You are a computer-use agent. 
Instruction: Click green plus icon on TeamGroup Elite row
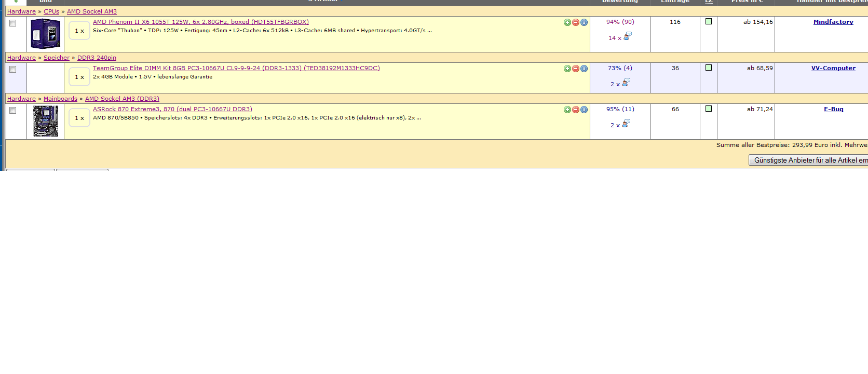pyautogui.click(x=567, y=69)
